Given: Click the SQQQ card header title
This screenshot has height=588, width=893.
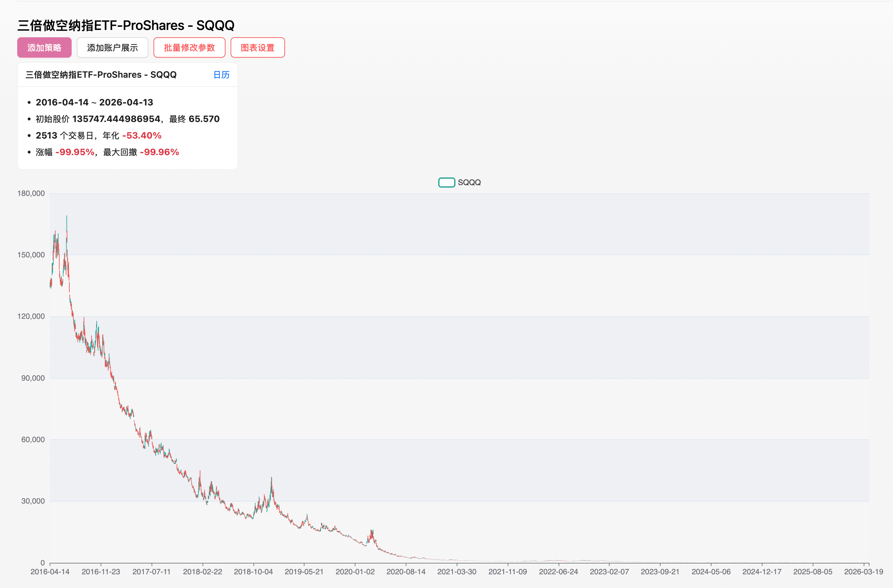Looking at the screenshot, I should [101, 75].
